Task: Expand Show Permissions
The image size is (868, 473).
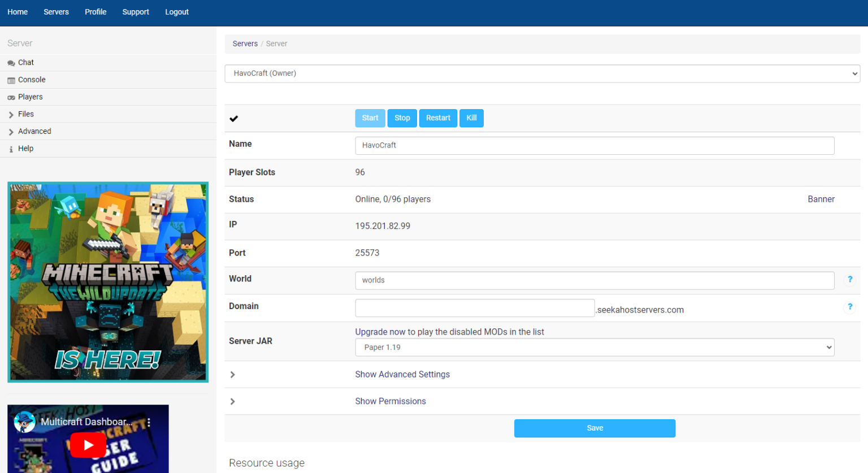Action: coord(390,401)
